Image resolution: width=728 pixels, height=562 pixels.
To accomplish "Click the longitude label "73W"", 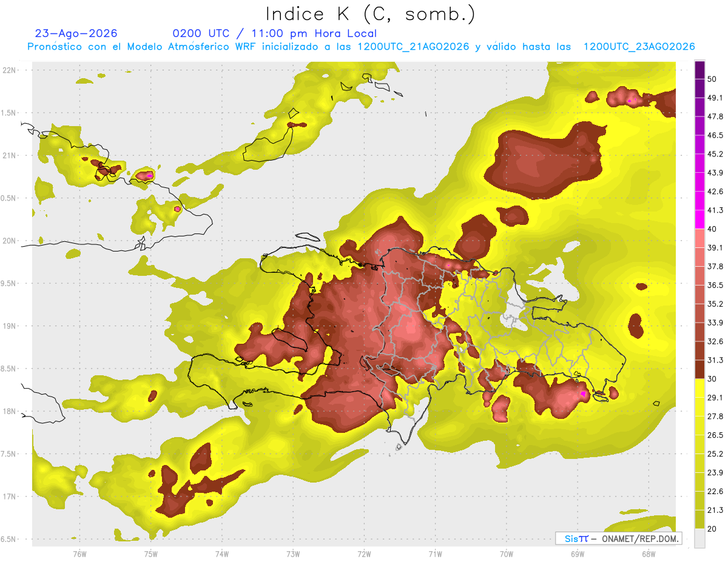I will (293, 554).
